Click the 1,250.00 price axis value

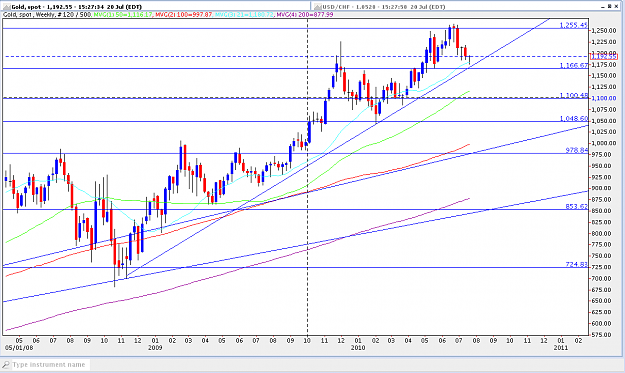pyautogui.click(x=604, y=31)
